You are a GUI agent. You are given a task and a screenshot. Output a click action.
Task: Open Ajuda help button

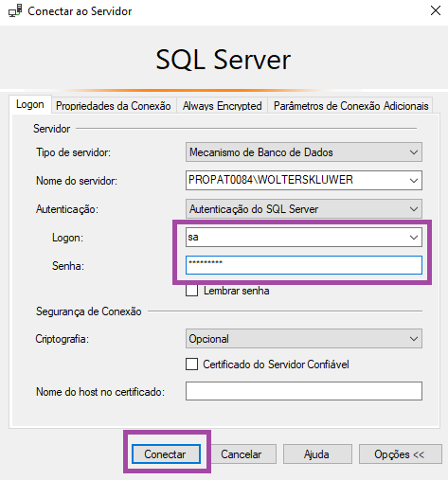click(x=316, y=454)
